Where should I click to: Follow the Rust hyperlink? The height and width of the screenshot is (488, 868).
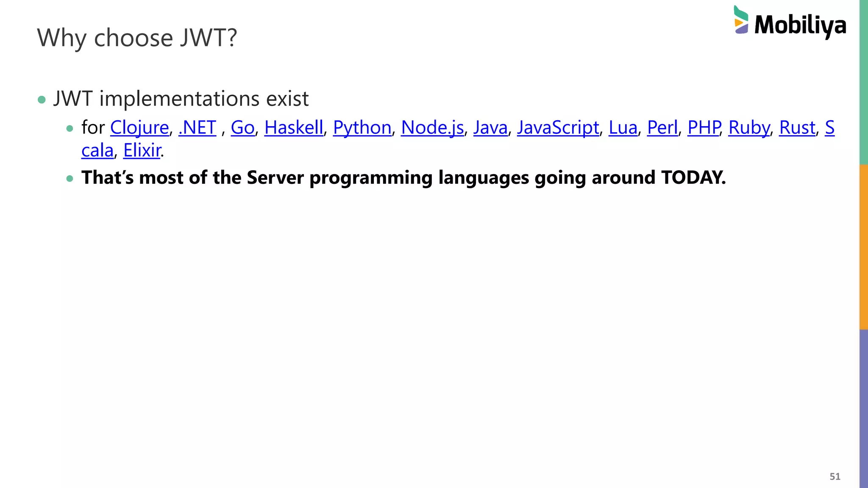click(x=797, y=128)
